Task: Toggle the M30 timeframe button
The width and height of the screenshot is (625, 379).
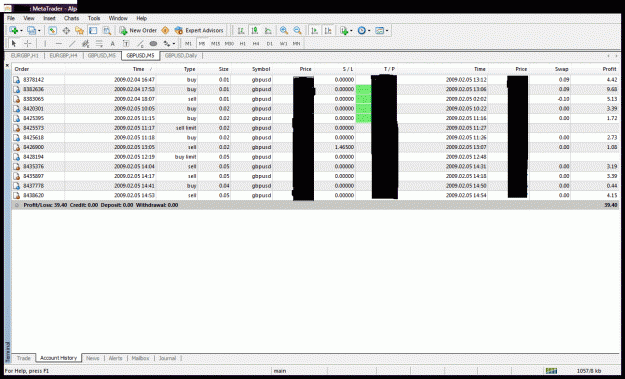Action: (229, 43)
